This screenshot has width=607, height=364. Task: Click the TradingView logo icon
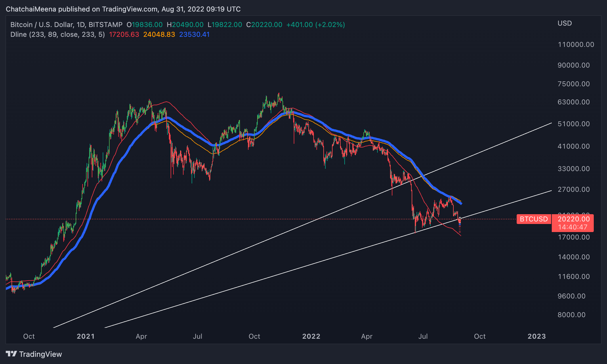coord(12,354)
